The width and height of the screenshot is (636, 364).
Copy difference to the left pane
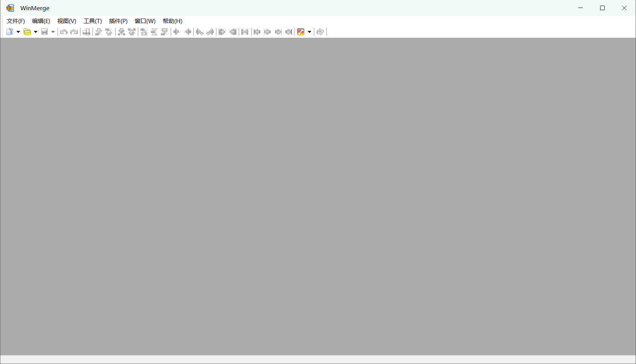(x=188, y=32)
